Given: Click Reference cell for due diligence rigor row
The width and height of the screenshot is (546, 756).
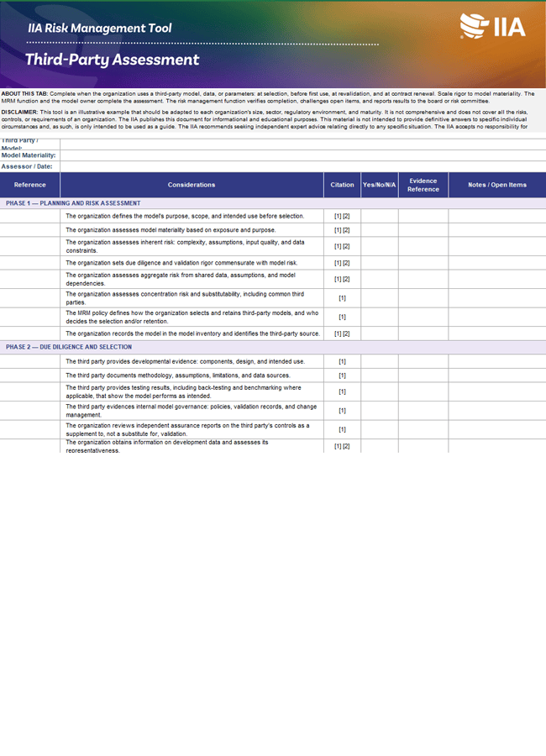Looking at the screenshot, I should [30, 263].
